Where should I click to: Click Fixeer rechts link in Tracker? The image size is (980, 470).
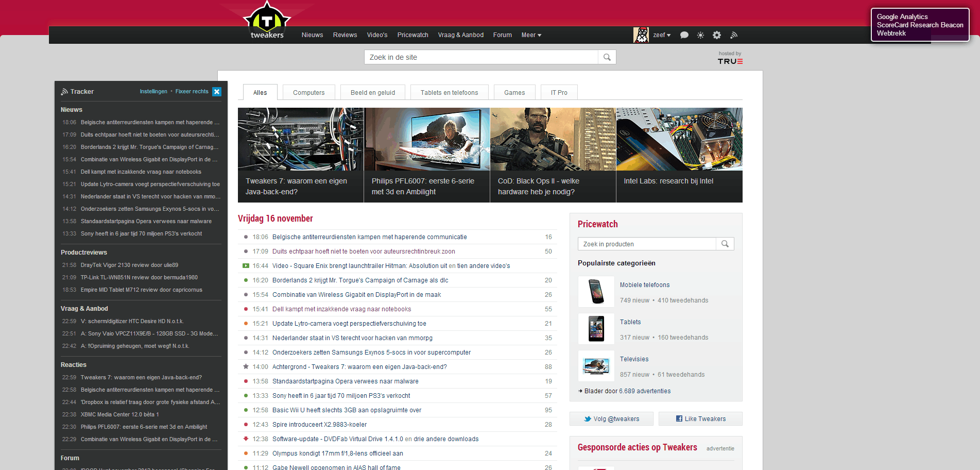tap(192, 91)
